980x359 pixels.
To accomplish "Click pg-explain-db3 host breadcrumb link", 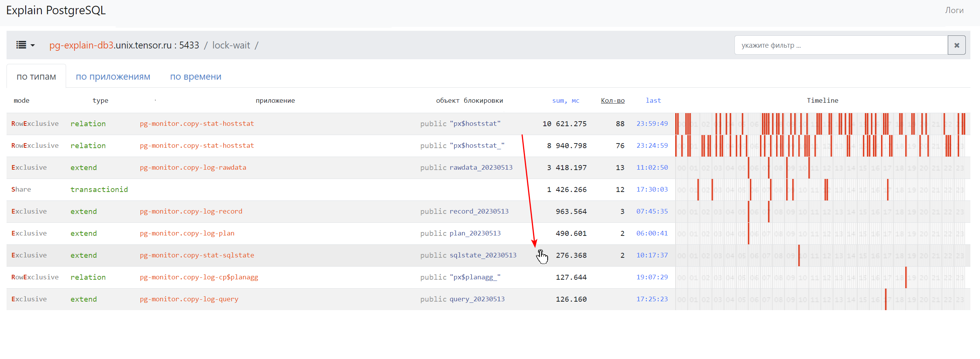I will (x=81, y=45).
